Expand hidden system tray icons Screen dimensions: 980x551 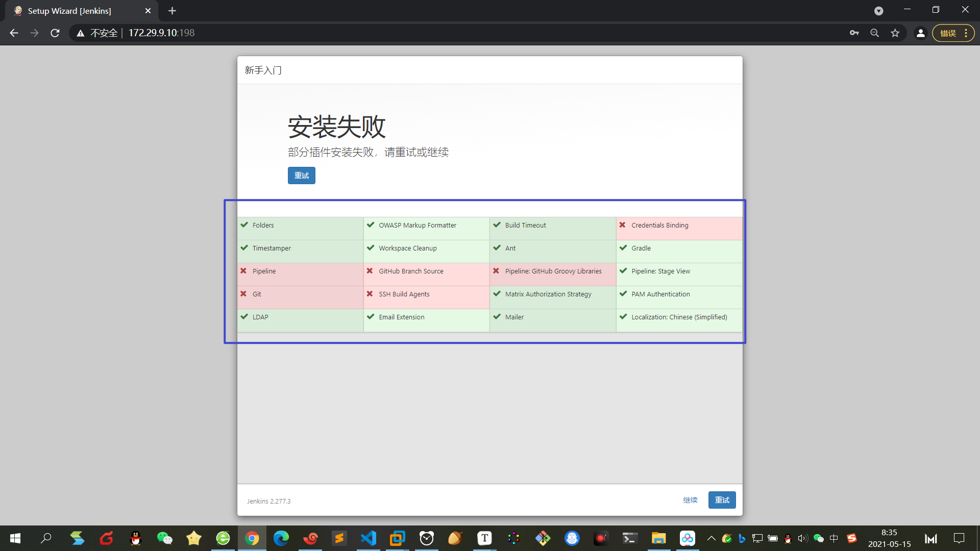[711, 538]
